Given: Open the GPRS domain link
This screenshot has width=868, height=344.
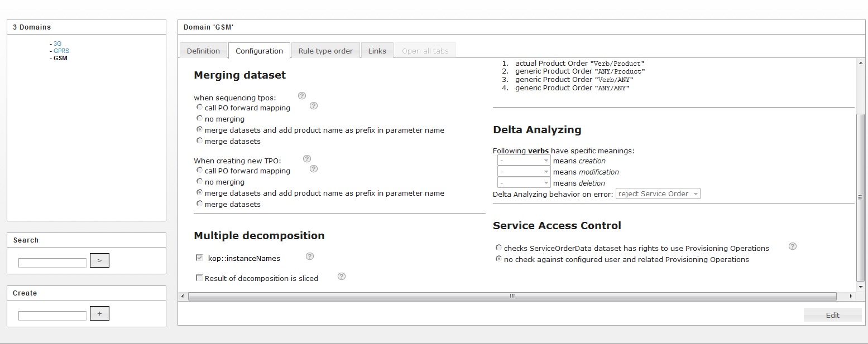Looking at the screenshot, I should [61, 51].
